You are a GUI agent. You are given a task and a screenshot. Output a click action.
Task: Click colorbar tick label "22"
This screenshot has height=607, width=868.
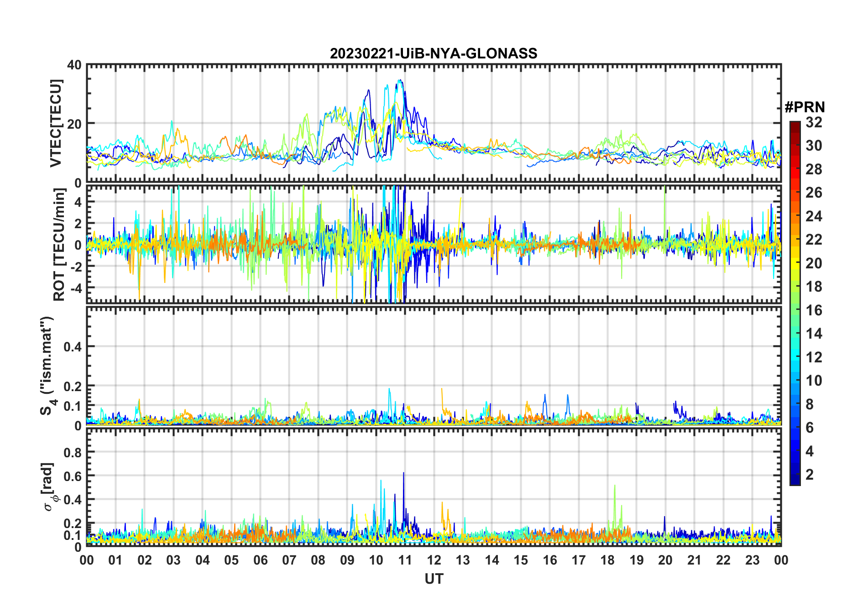pos(814,239)
